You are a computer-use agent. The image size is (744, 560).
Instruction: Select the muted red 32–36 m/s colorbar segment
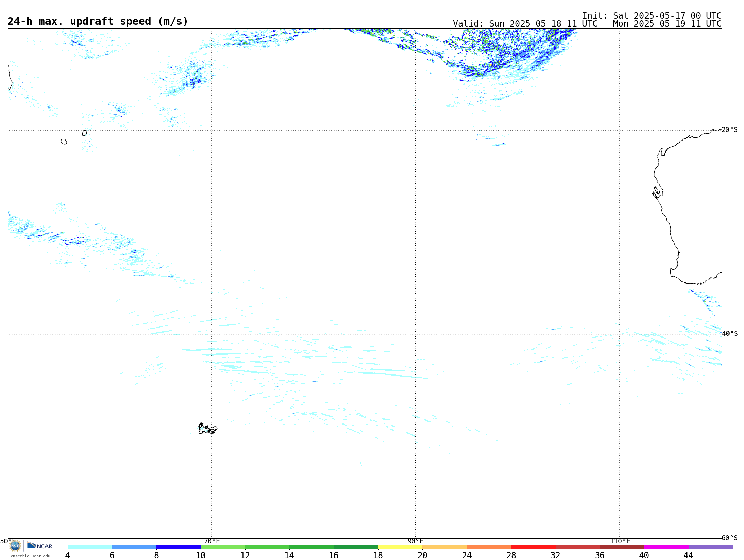pos(578,547)
